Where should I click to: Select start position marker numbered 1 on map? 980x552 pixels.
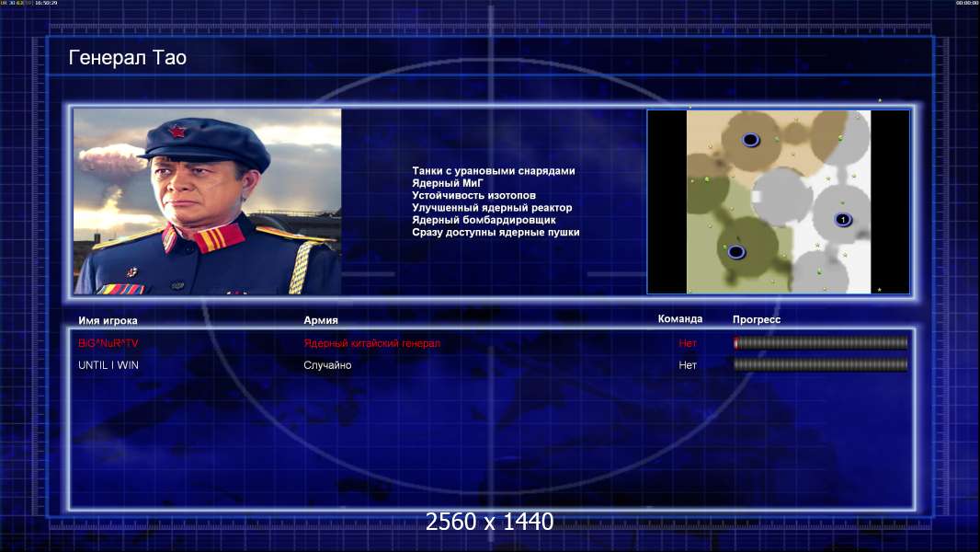point(842,220)
